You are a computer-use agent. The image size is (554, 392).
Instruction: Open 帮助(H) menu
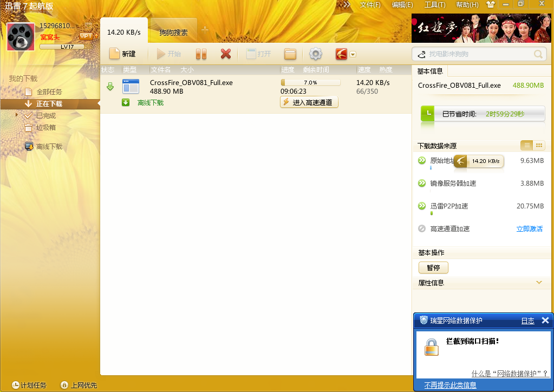(467, 4)
